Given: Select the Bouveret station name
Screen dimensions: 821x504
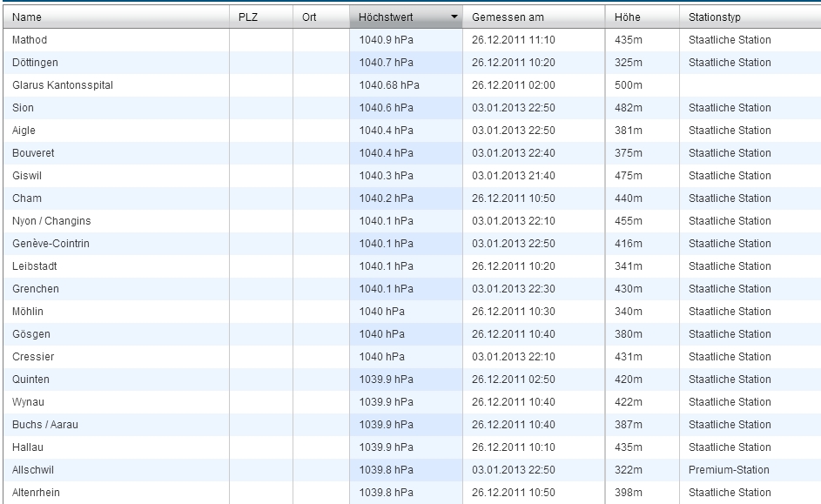Looking at the screenshot, I should tap(33, 153).
